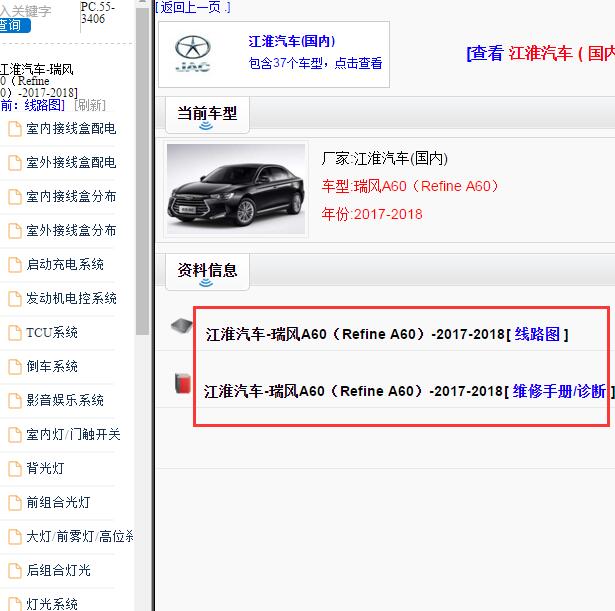Click gray chip icon beside 线路图 entry

(182, 326)
